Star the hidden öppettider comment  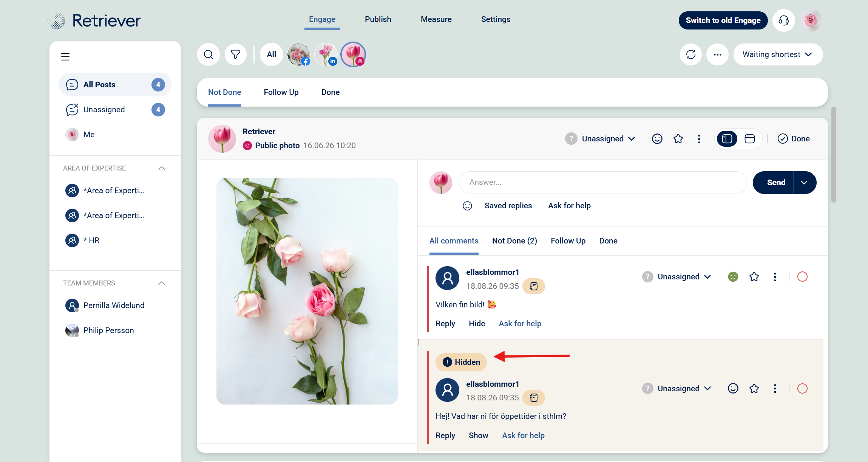pyautogui.click(x=754, y=388)
